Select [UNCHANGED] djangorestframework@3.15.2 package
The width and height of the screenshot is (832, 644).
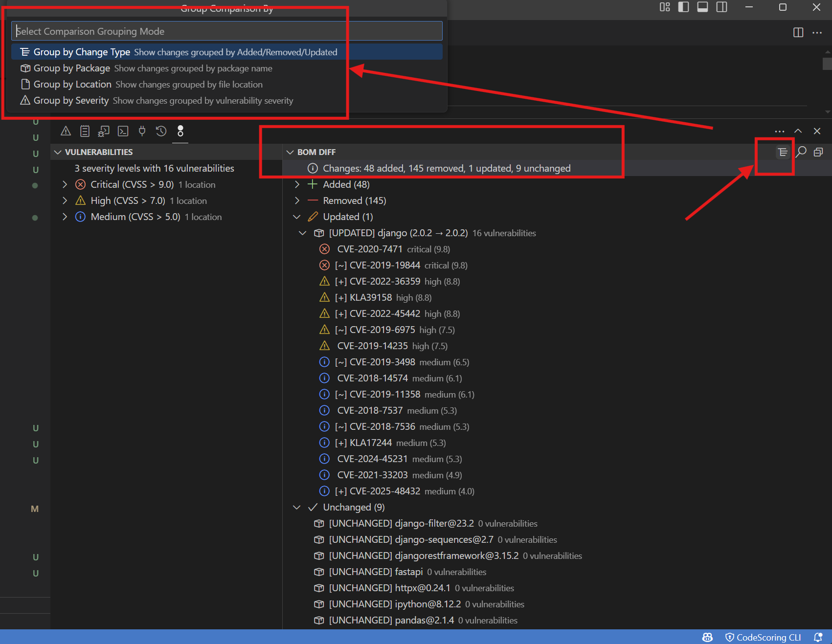pyautogui.click(x=557, y=555)
